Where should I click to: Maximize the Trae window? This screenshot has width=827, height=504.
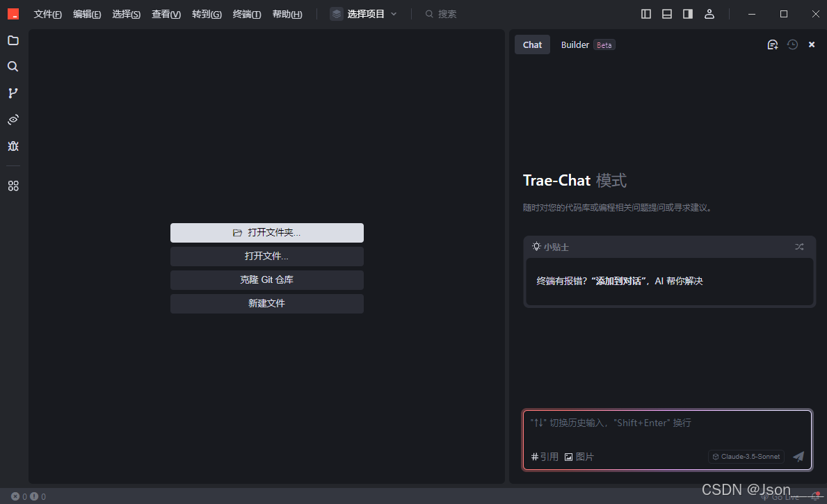tap(784, 14)
